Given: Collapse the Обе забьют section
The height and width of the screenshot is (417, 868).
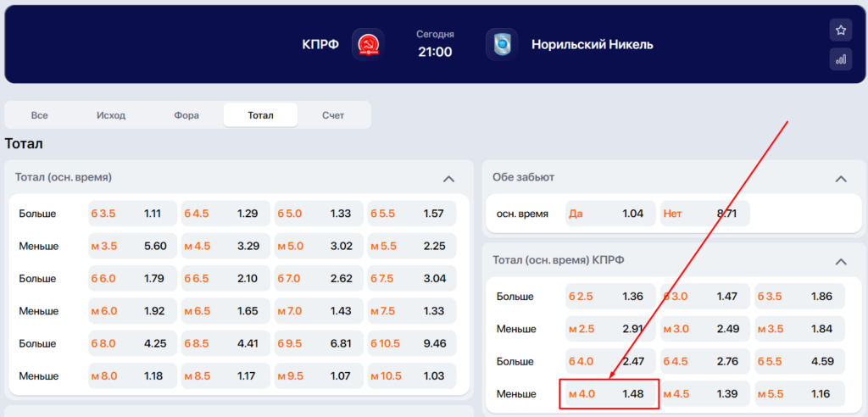Looking at the screenshot, I should pos(841,178).
